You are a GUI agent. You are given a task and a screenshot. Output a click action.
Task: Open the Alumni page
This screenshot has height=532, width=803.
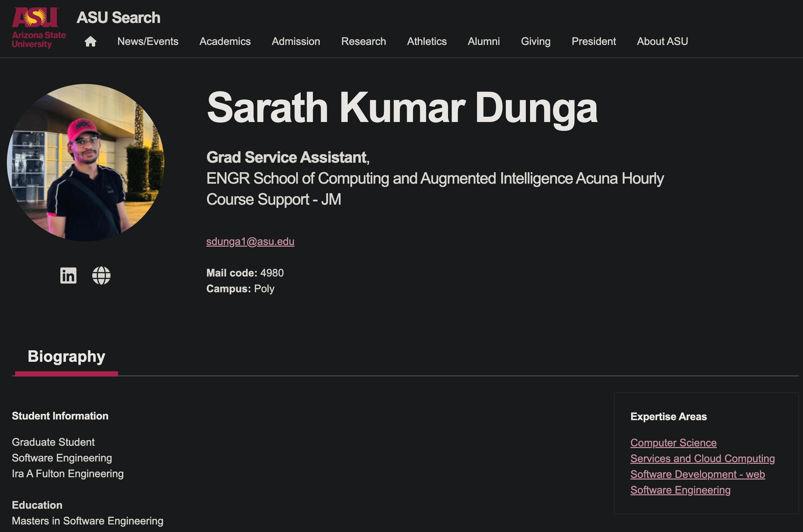(484, 41)
